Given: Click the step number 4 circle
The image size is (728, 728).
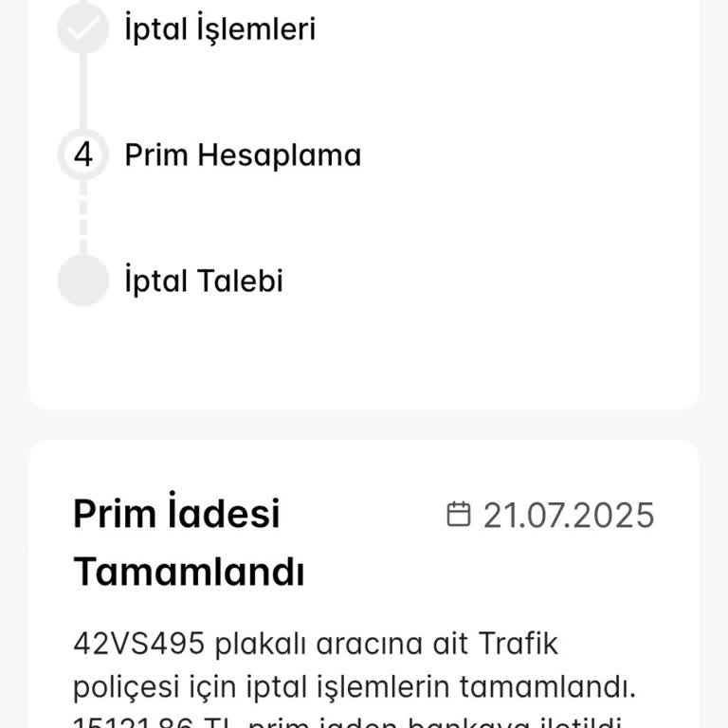Looking at the screenshot, I should (83, 155).
